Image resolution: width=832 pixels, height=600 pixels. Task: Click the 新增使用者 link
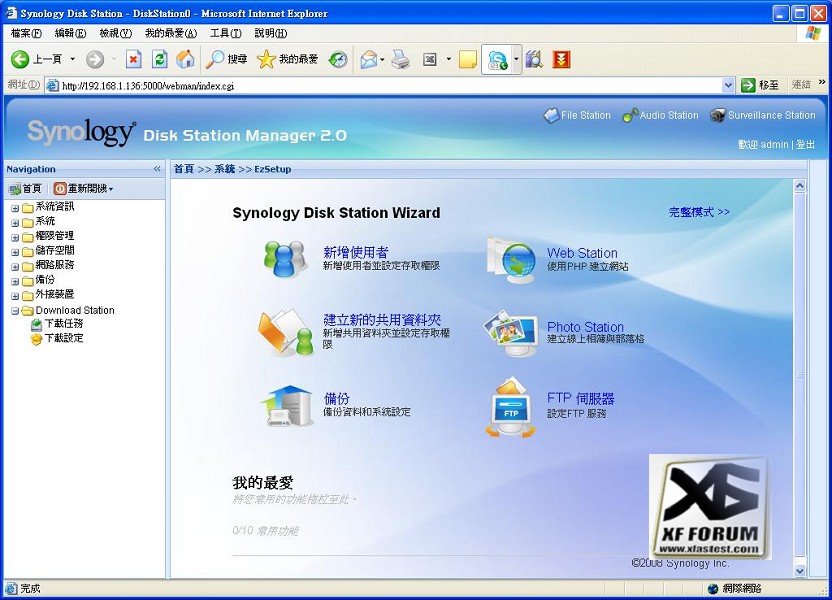point(356,252)
